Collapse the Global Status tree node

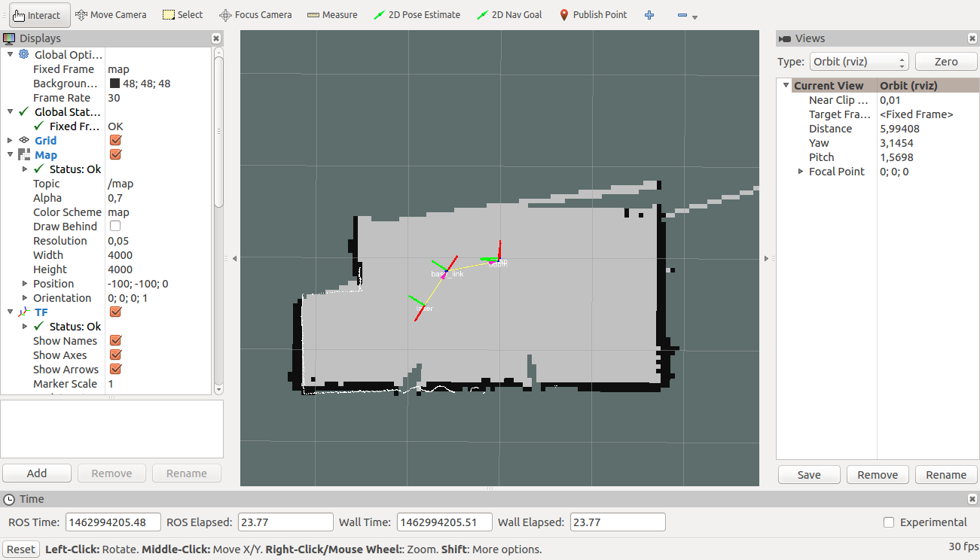pyautogui.click(x=10, y=112)
